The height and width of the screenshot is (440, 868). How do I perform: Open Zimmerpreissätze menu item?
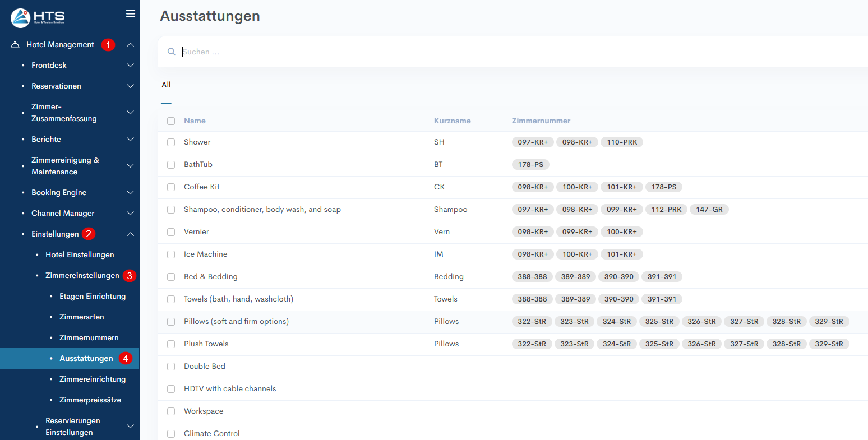click(90, 400)
